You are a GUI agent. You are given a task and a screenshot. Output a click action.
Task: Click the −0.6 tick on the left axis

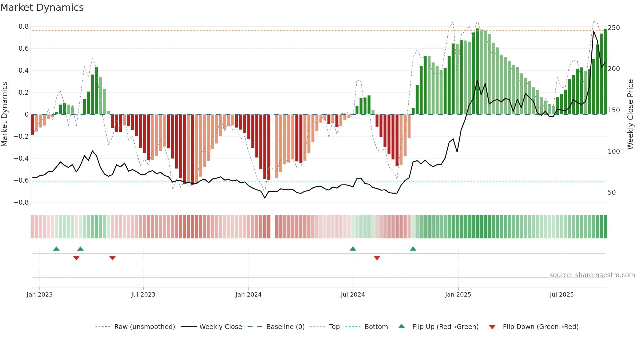coord(21,180)
